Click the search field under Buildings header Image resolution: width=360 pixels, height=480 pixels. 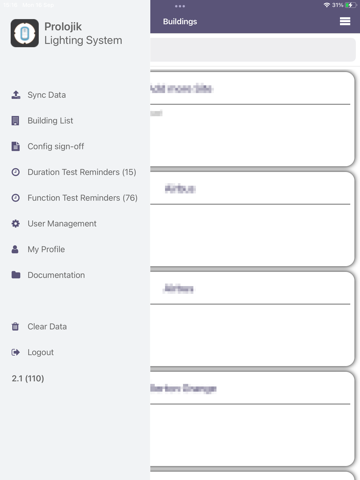[x=253, y=50]
